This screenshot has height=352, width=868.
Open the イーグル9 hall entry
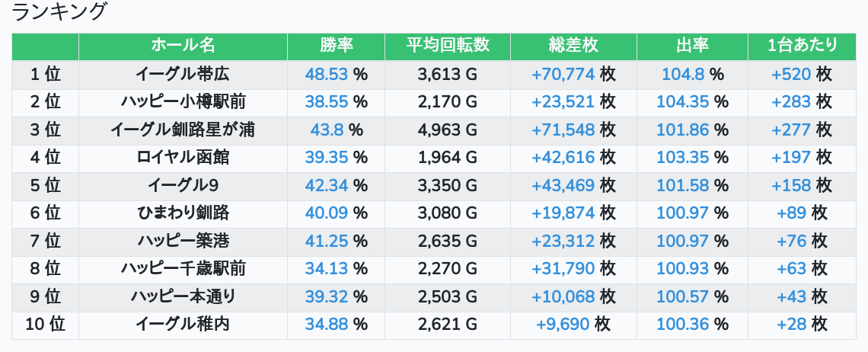[183, 185]
